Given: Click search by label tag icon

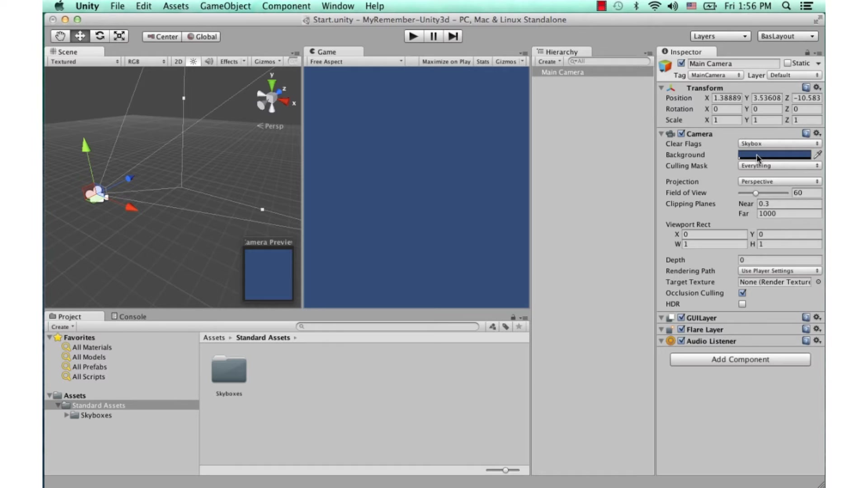Looking at the screenshot, I should pos(505,327).
